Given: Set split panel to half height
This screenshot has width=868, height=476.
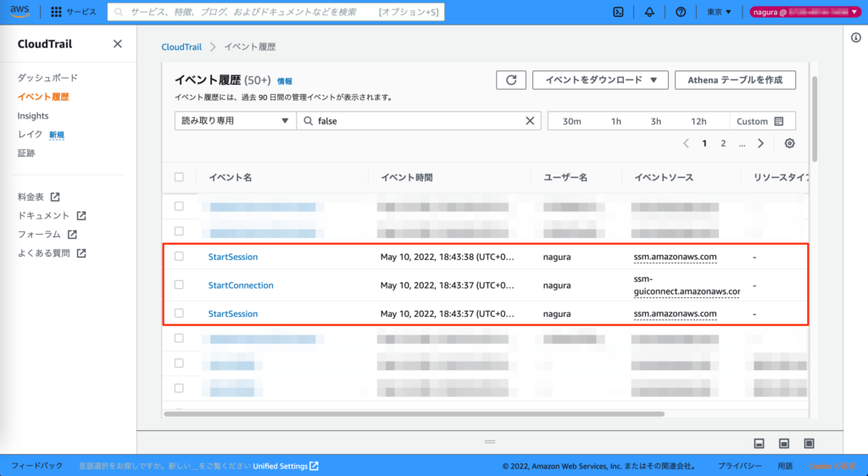Looking at the screenshot, I should (x=784, y=443).
